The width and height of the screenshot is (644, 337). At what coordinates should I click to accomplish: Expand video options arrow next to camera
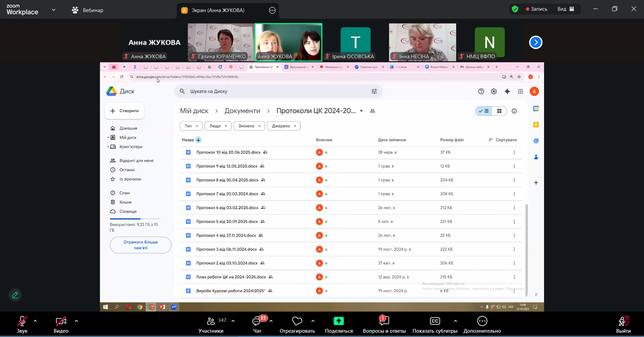pyautogui.click(x=76, y=321)
